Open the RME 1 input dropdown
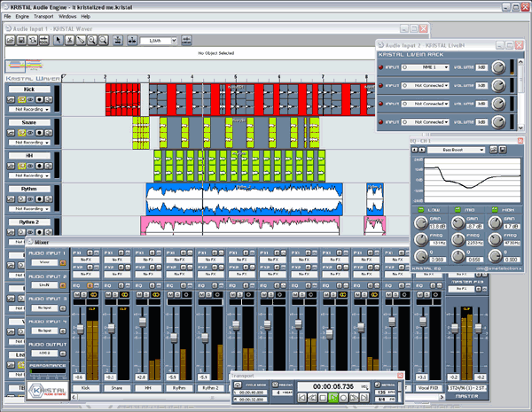This screenshot has height=412, width=532. coord(426,67)
